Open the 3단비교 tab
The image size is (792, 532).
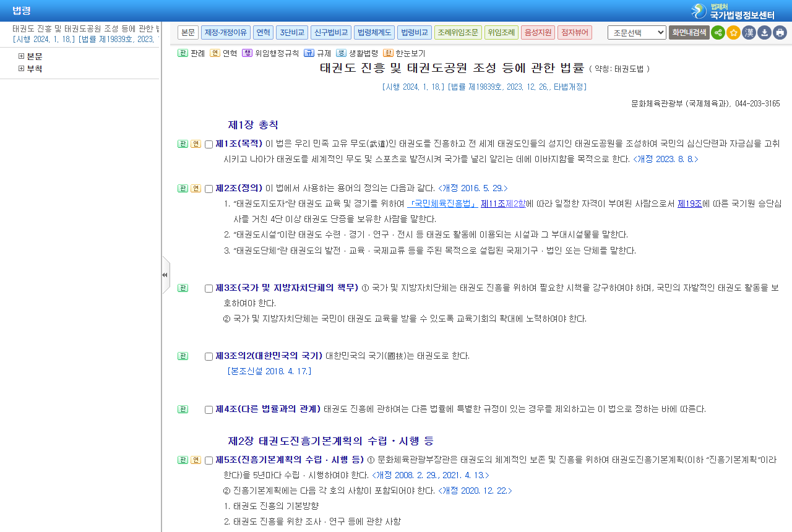pos(292,32)
